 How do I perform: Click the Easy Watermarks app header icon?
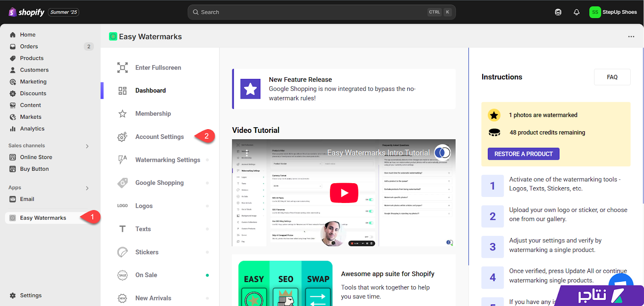pos(113,37)
